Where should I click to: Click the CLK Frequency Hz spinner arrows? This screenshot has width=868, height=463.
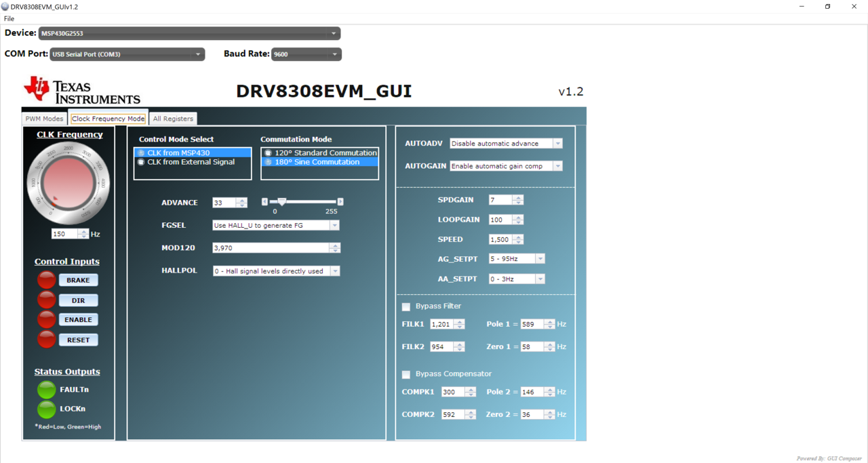click(83, 234)
